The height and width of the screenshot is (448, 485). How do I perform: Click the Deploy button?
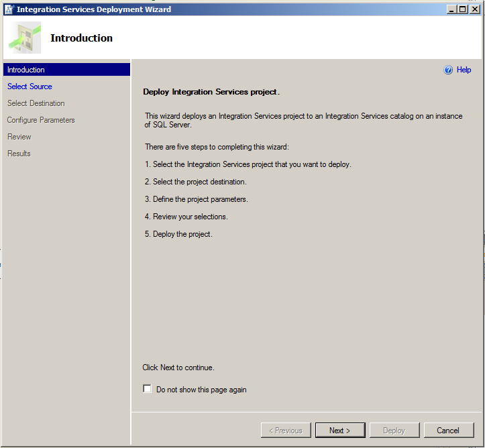click(394, 430)
